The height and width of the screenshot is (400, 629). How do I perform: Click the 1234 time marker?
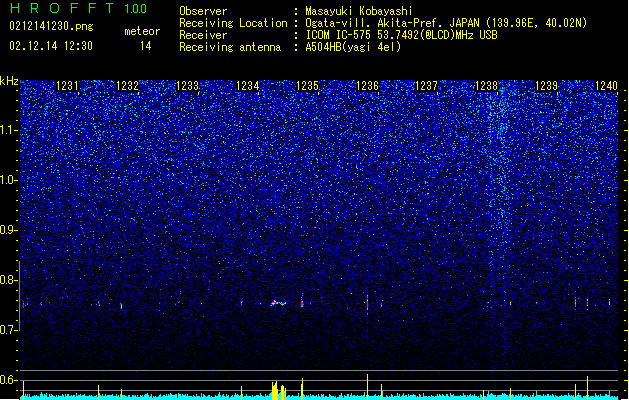pos(248,86)
